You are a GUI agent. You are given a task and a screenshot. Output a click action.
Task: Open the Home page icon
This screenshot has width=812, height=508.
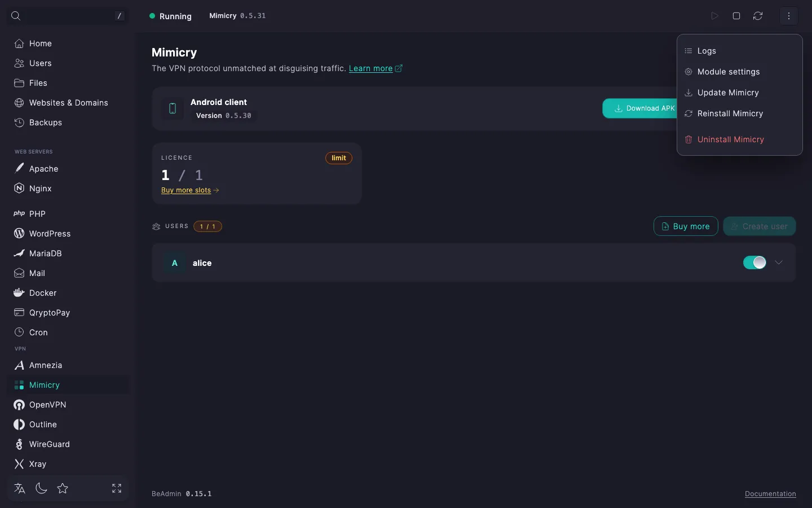(x=19, y=43)
